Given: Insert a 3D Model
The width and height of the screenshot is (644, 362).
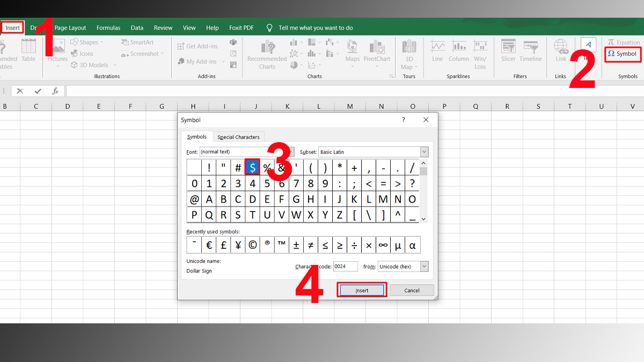Looking at the screenshot, I should point(91,64).
